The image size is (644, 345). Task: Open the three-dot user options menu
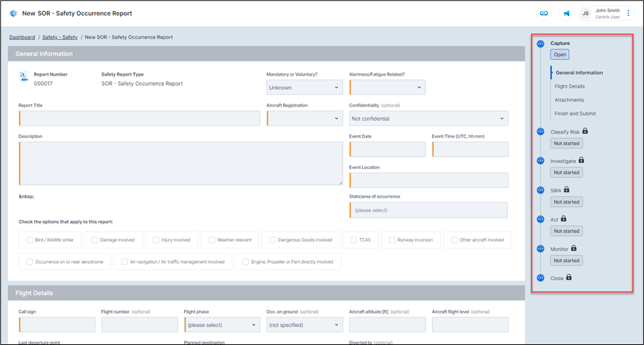pos(628,14)
